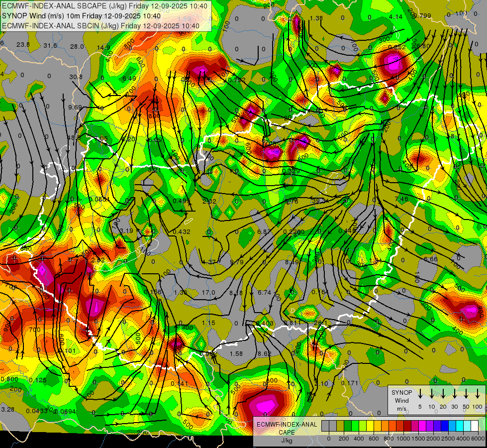This screenshot has height=448, width=487.
Task: Click the 3.28 value on the map
Action: point(8,410)
